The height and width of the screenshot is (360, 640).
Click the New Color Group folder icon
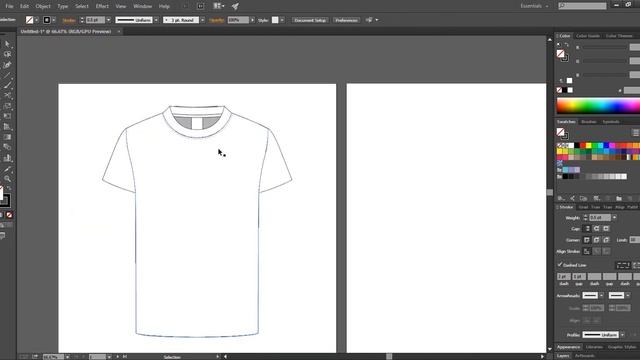tap(619, 198)
